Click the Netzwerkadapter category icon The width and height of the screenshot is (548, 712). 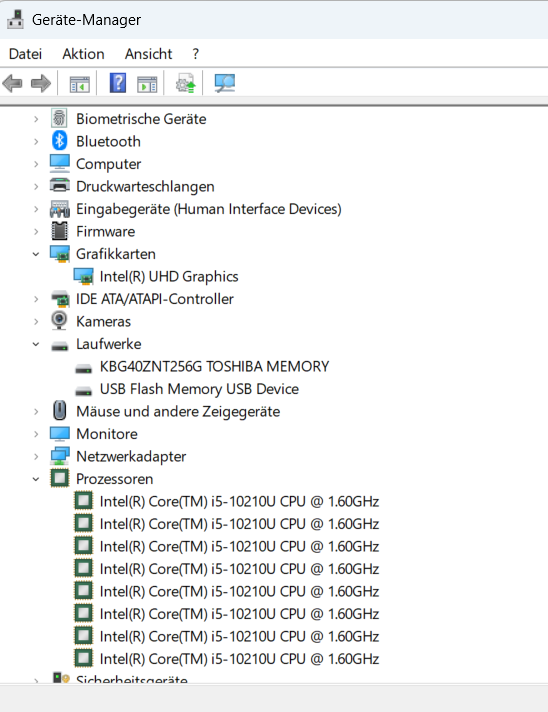pyautogui.click(x=59, y=456)
